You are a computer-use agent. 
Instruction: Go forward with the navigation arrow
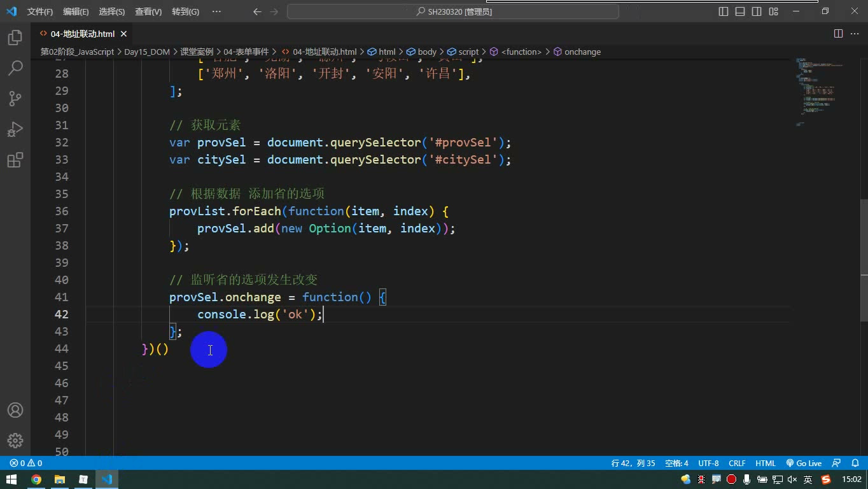[274, 11]
